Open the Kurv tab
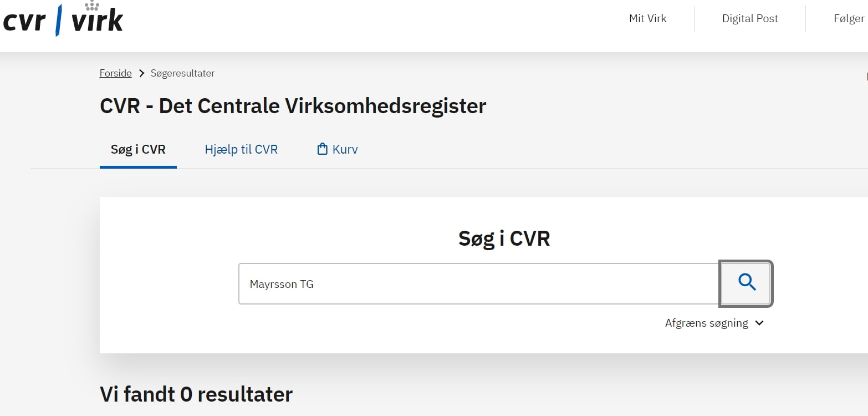 point(337,150)
